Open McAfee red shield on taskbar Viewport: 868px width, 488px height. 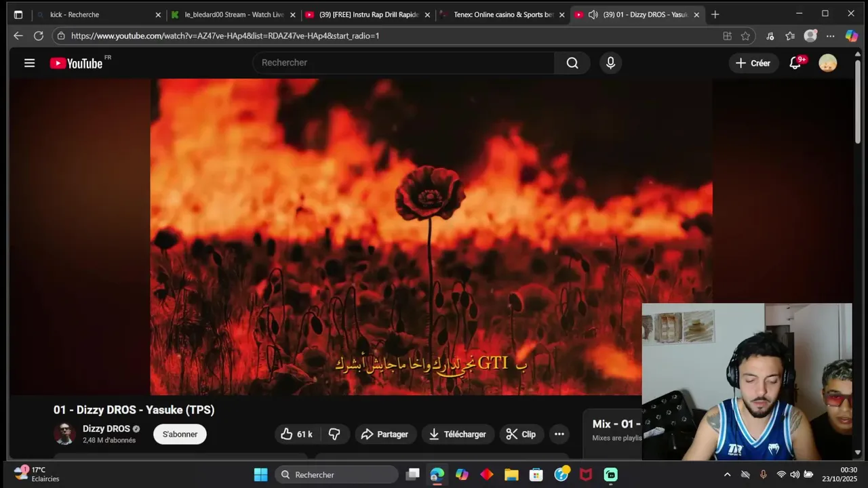click(586, 474)
